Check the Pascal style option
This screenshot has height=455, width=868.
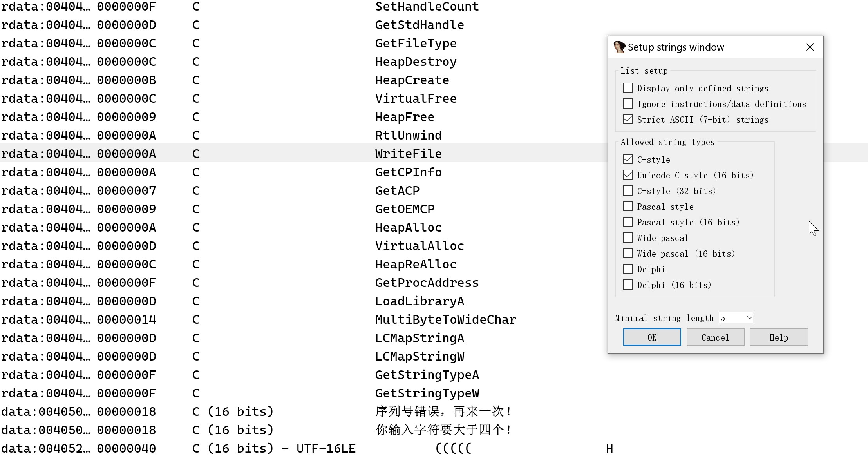click(628, 207)
